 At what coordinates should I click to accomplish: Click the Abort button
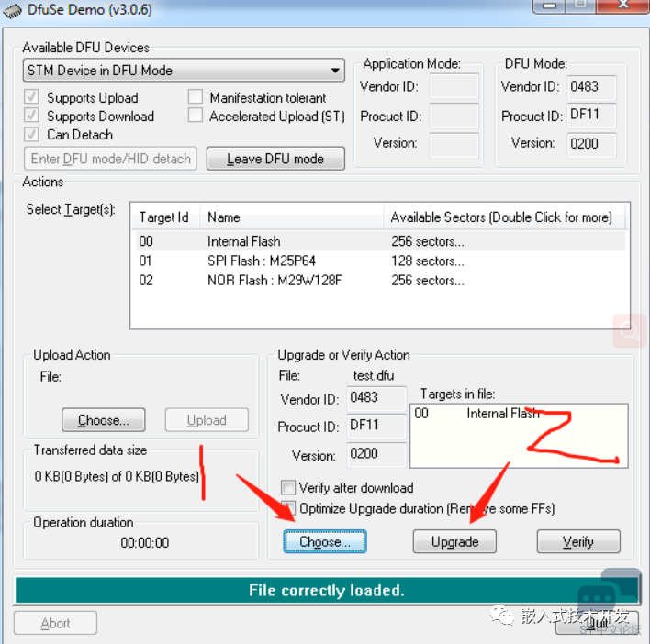56,623
